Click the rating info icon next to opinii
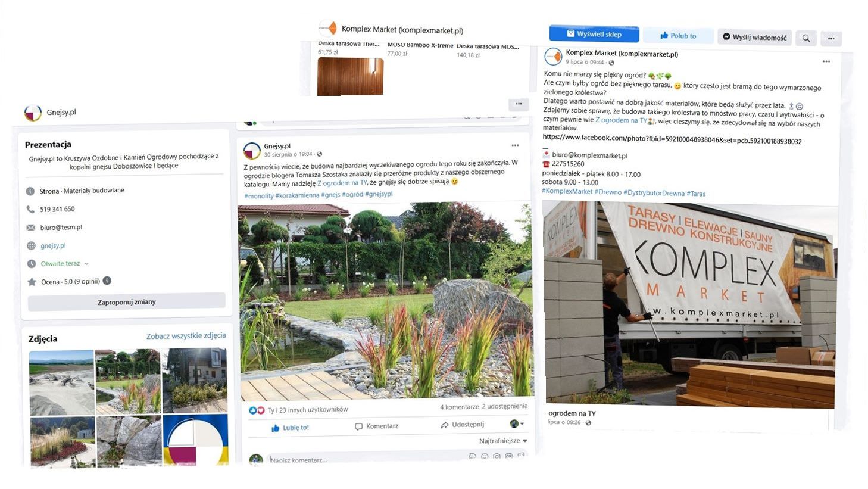Viewport: 868px width, 489px height. click(x=107, y=281)
